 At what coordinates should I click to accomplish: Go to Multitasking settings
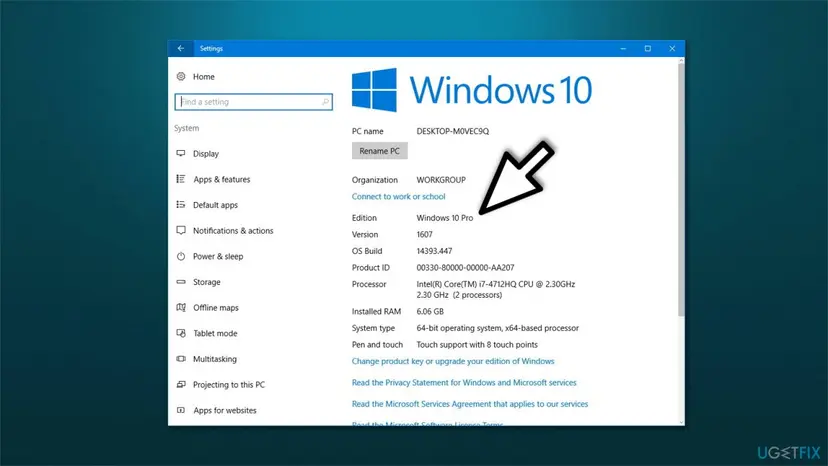click(x=214, y=359)
